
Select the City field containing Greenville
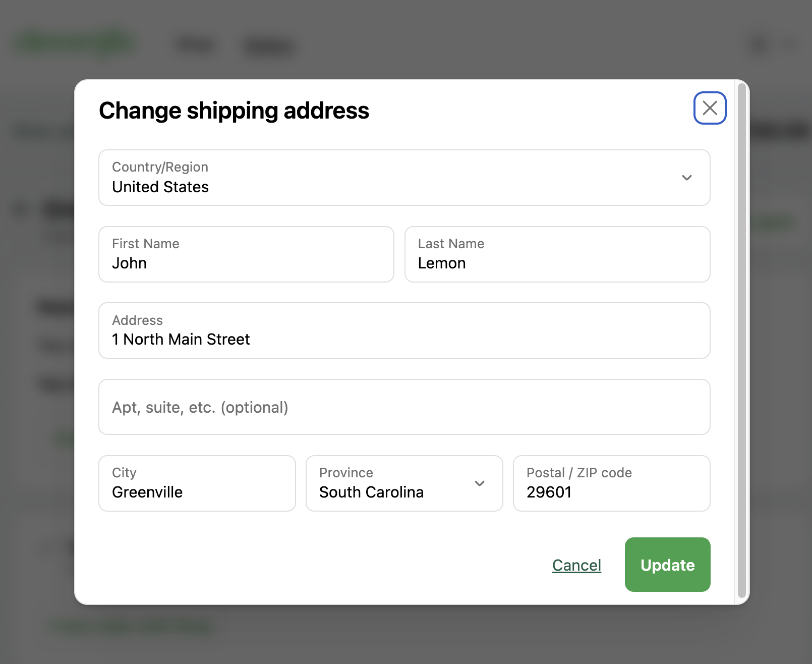pyautogui.click(x=197, y=483)
